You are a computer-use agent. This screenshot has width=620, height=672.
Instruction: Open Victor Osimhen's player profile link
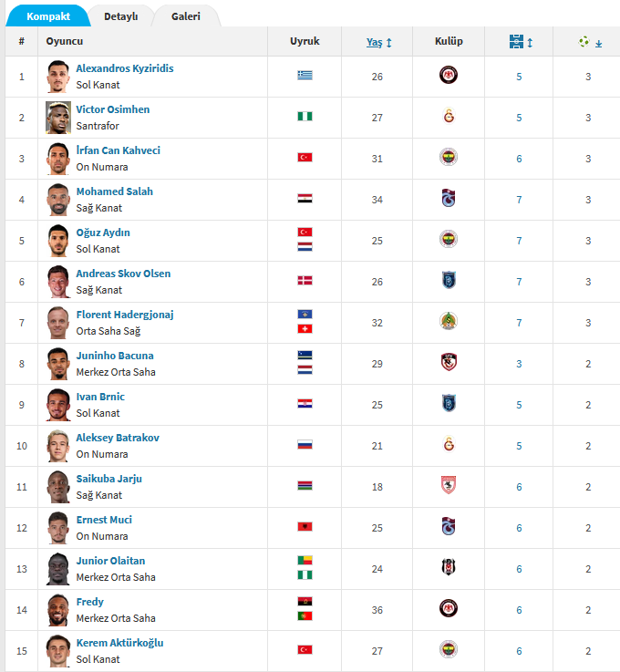113,109
